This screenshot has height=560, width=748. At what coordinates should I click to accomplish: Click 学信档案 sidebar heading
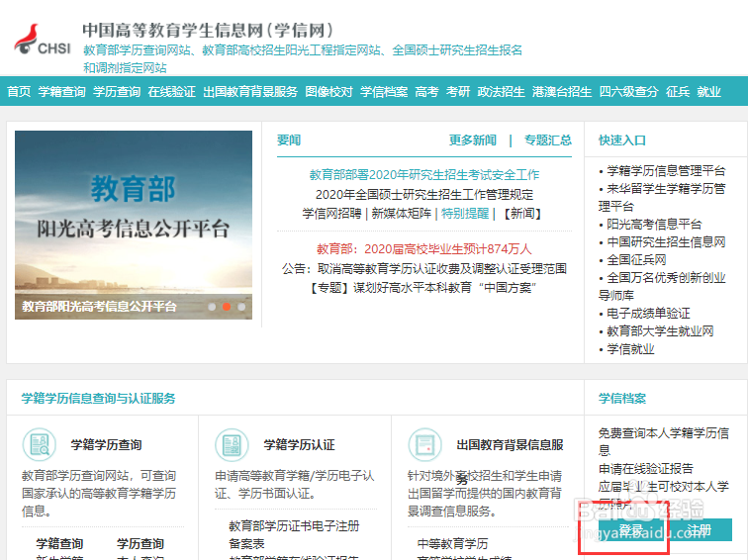[622, 399]
